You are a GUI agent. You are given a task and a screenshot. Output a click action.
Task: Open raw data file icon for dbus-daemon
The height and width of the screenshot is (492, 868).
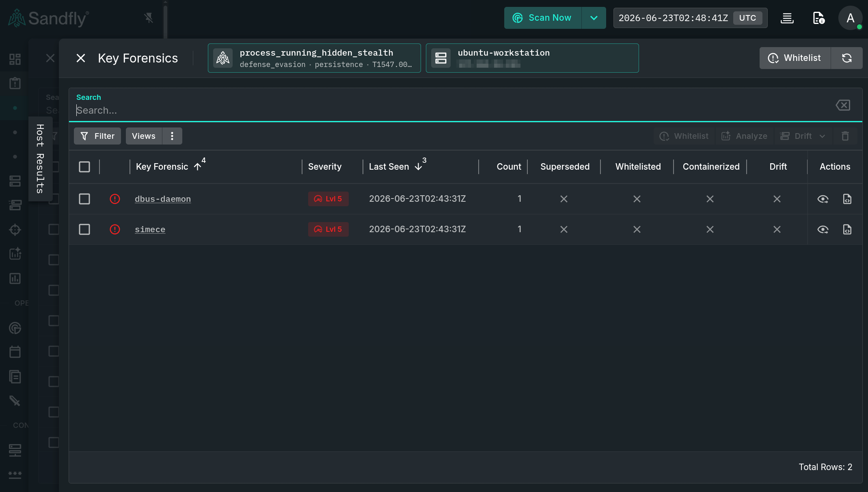pos(847,199)
